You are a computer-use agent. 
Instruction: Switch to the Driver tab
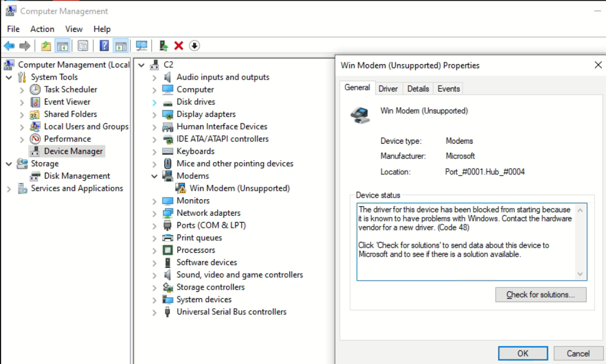tap(388, 89)
